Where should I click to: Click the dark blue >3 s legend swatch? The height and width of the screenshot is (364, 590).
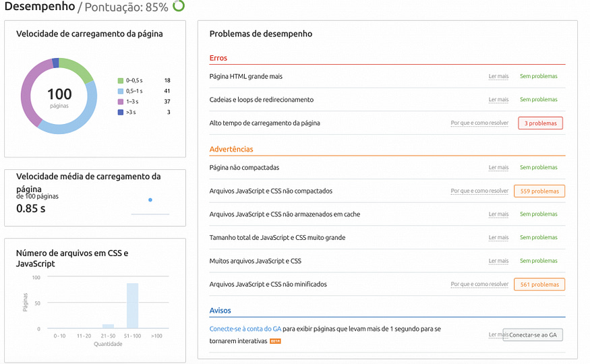121,112
